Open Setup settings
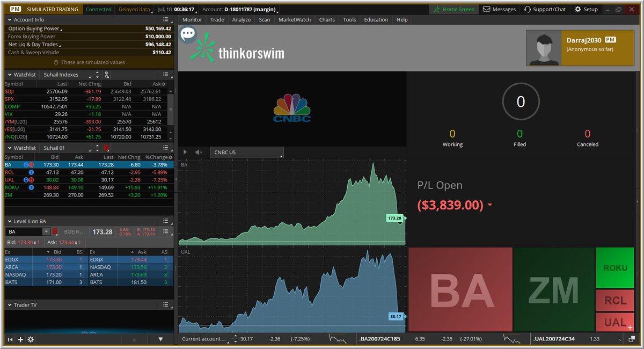The width and height of the screenshot is (644, 349). point(586,9)
